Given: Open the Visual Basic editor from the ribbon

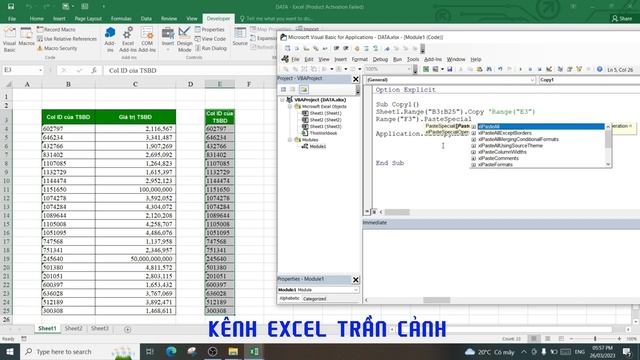Looking at the screenshot, I should pos(9,39).
